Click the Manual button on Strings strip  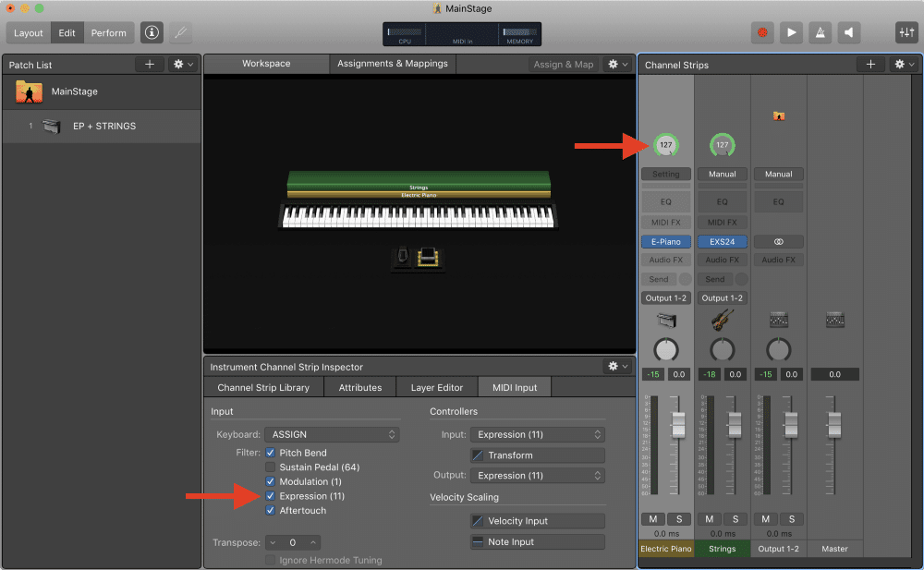(x=722, y=174)
